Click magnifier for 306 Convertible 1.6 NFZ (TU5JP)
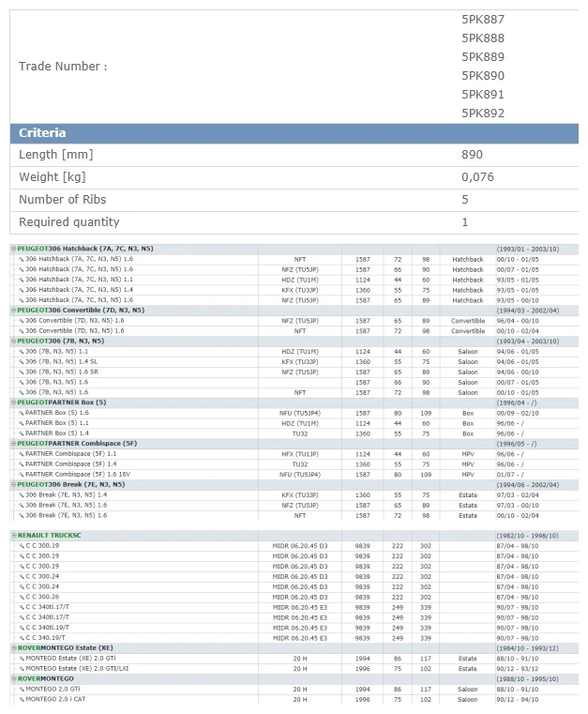 pyautogui.click(x=21, y=321)
